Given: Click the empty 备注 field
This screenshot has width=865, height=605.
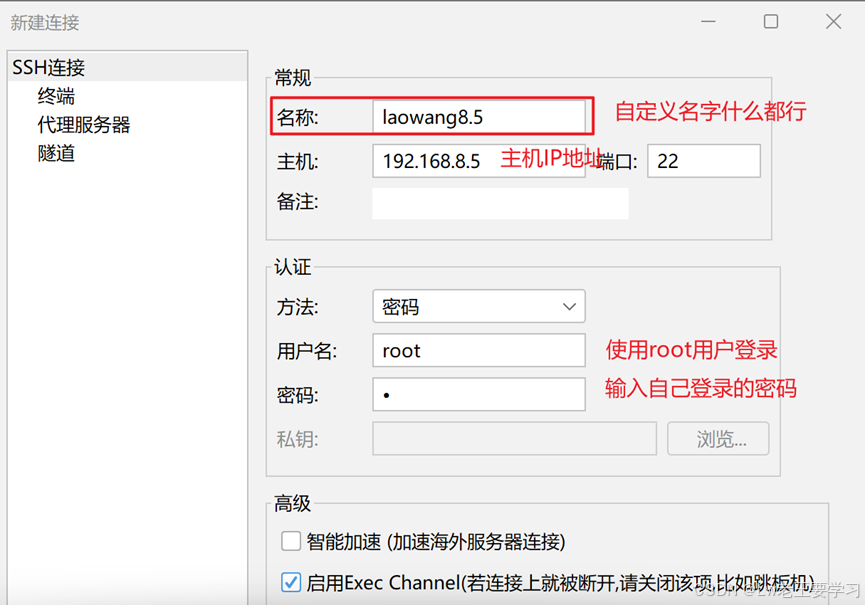Looking at the screenshot, I should coord(499,203).
